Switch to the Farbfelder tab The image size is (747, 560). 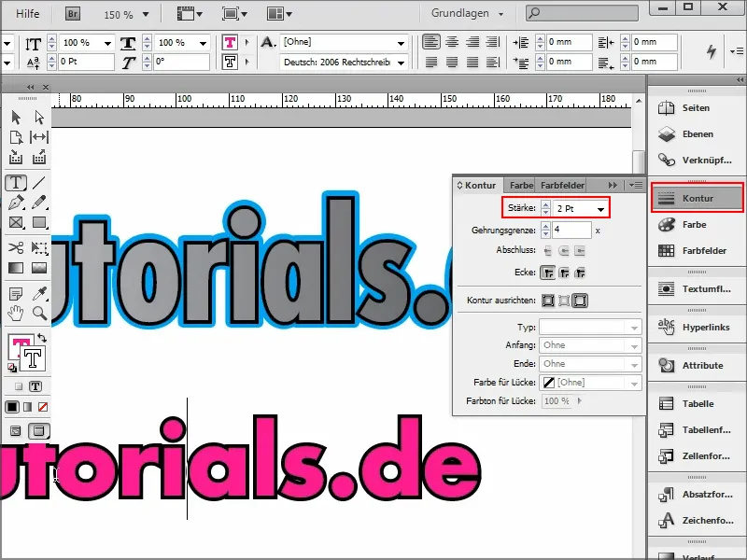point(562,185)
